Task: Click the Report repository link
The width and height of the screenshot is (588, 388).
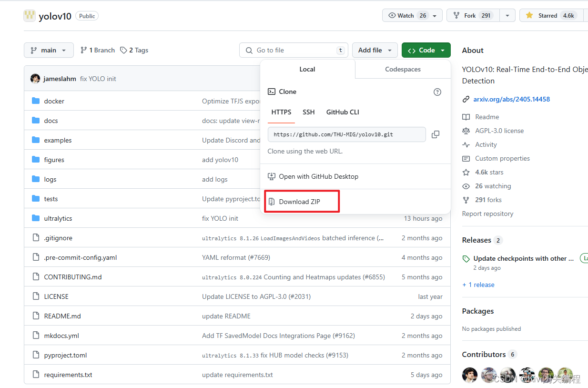Action: [x=487, y=214]
